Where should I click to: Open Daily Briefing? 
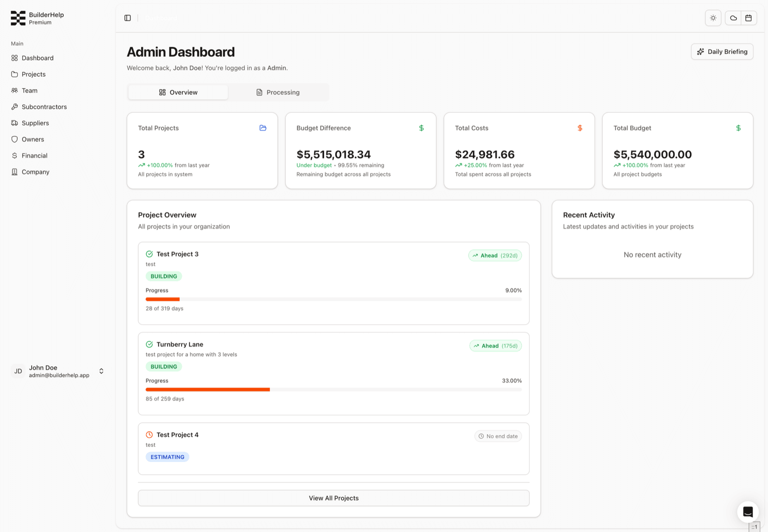click(722, 52)
